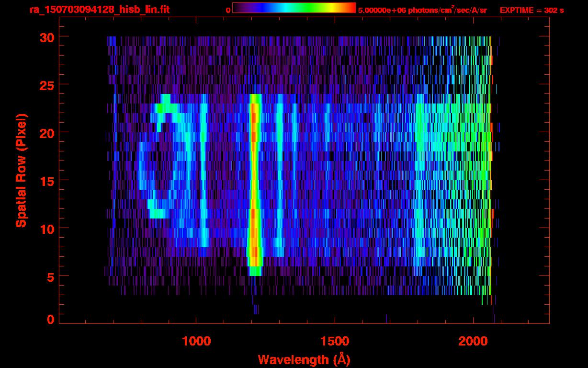Click the 0 label left of the color bar
Screen dimensions: 588x368
click(228, 10)
